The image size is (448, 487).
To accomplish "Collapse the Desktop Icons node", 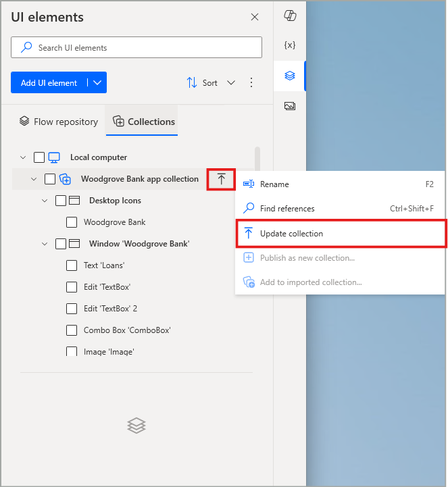I will pyautogui.click(x=45, y=201).
